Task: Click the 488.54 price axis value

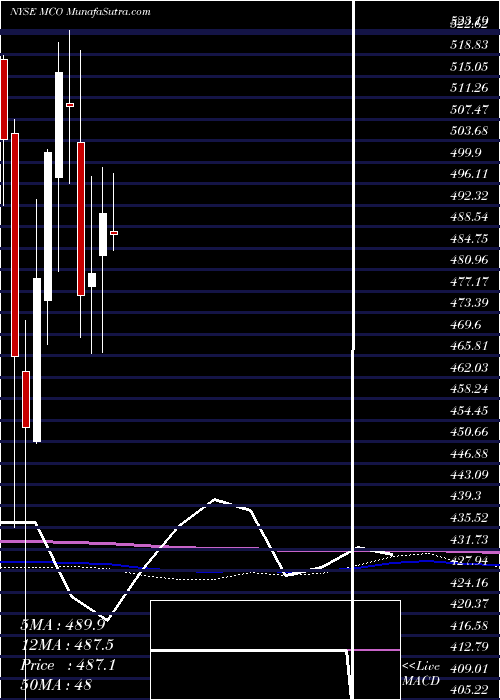Action: point(469,217)
